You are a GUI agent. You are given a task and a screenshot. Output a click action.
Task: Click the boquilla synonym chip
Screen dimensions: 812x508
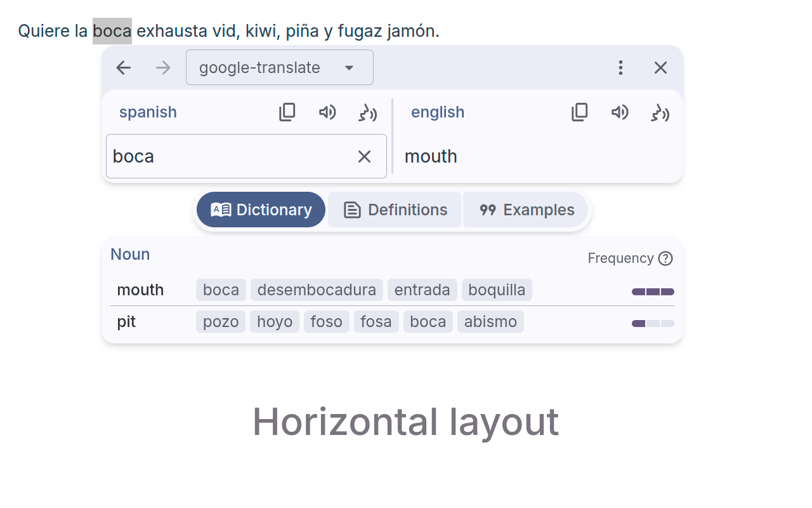click(x=497, y=290)
